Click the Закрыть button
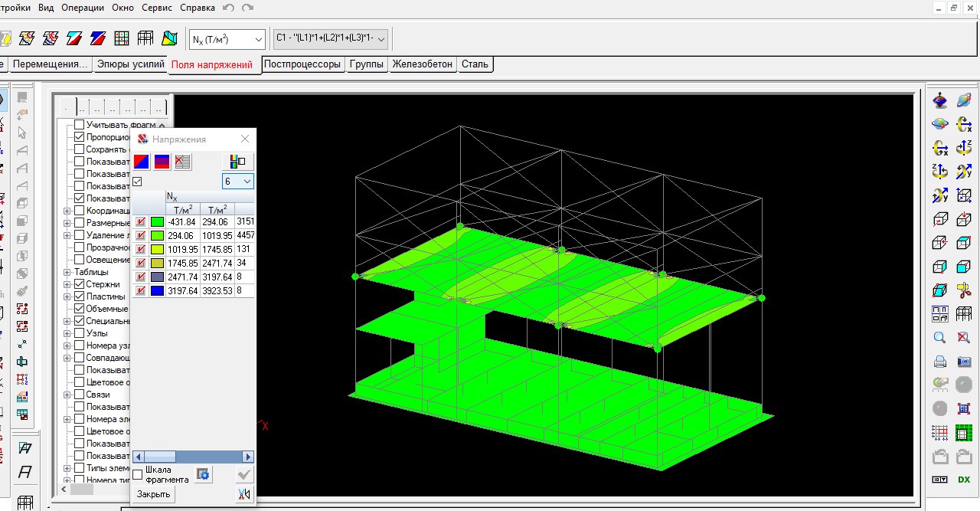980x511 pixels. coord(153,495)
